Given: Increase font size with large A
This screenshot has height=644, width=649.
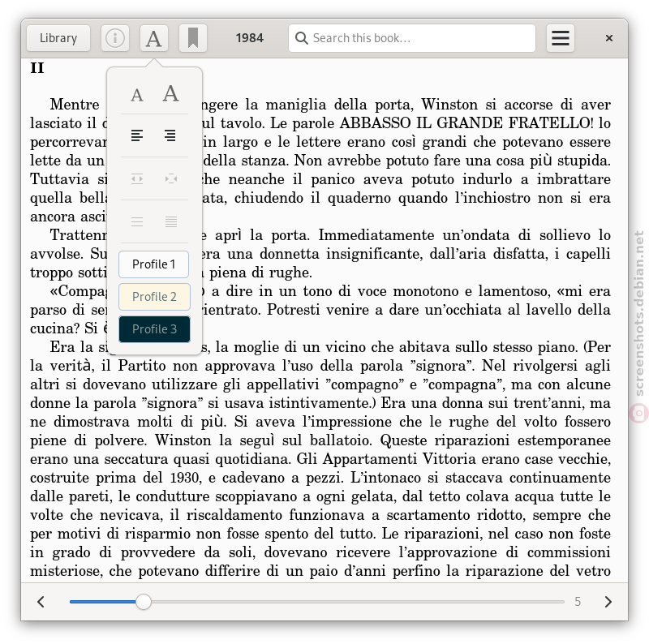Looking at the screenshot, I should pos(170,93).
